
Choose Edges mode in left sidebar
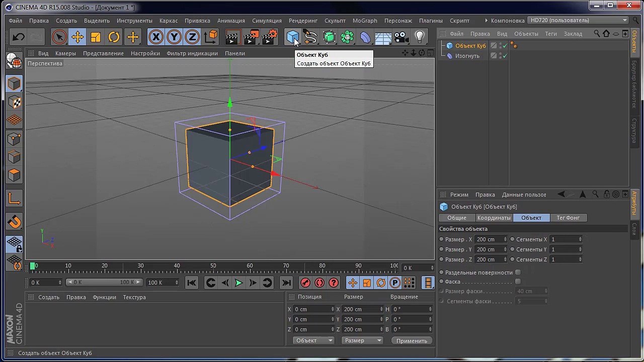[14, 157]
